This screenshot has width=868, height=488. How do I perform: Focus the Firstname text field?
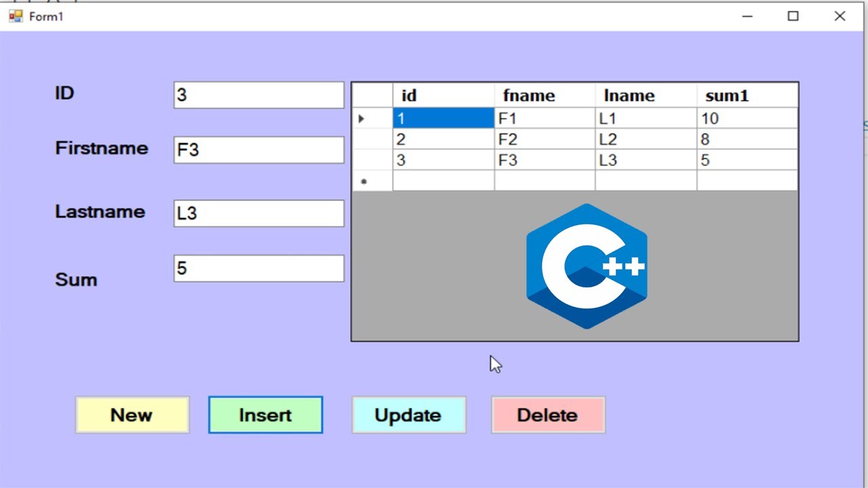(x=259, y=150)
